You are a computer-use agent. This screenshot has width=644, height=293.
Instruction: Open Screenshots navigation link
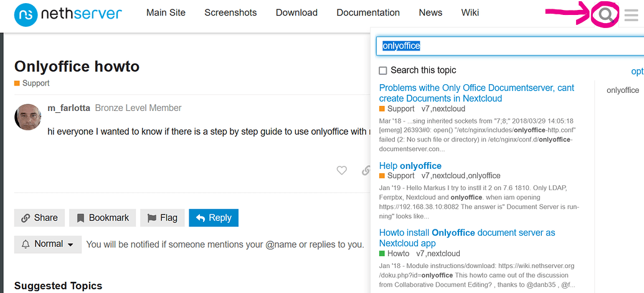point(230,12)
